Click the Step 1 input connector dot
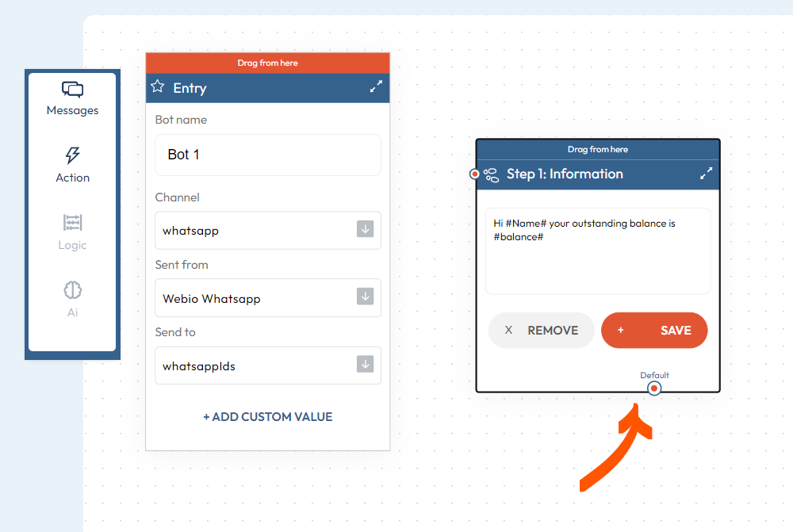Viewport: 793px width, 532px height. pos(475,174)
